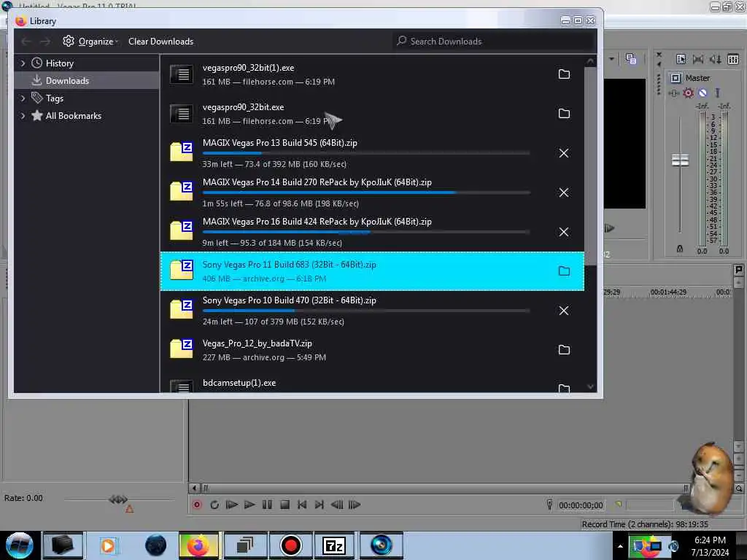Click Master bus icon in mixer
The height and width of the screenshot is (560, 747).
click(x=676, y=78)
